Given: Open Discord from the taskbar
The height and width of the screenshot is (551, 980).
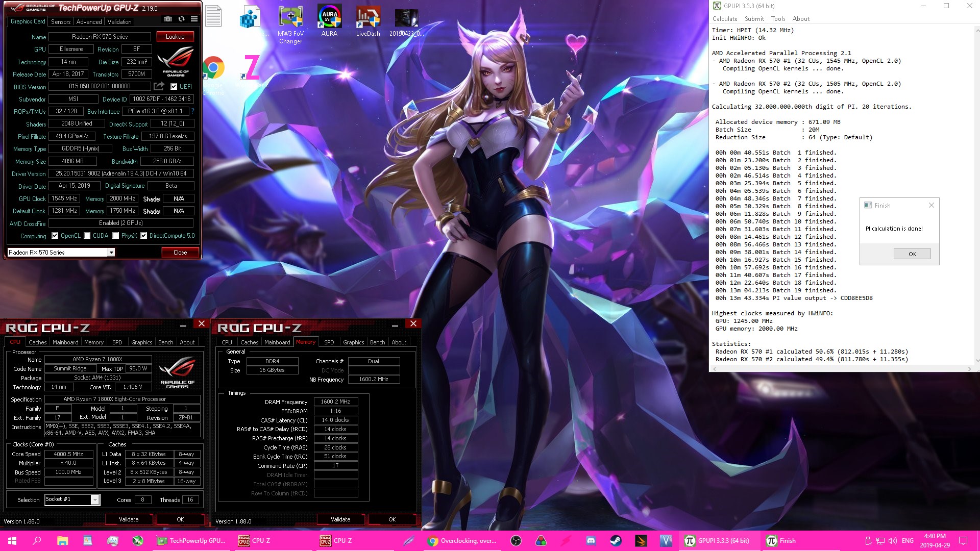Looking at the screenshot, I should [591, 541].
